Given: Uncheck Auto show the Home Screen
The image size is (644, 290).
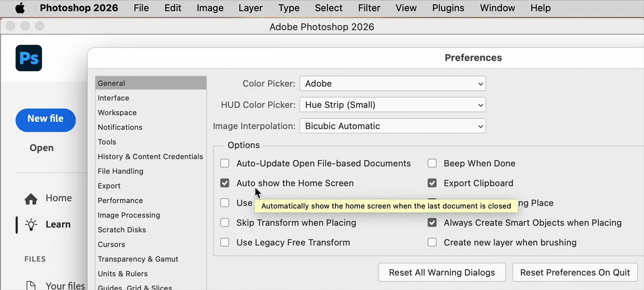Looking at the screenshot, I should click(225, 183).
